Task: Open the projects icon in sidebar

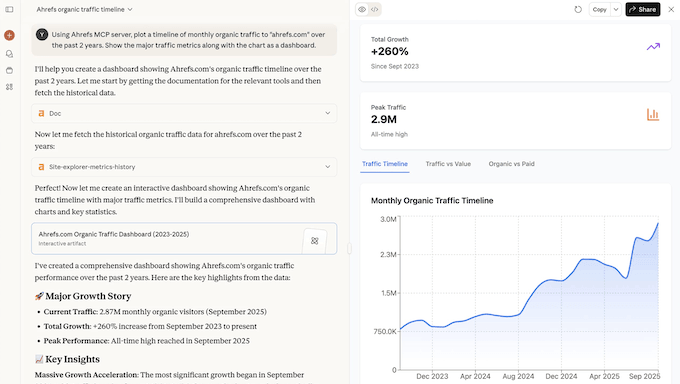Action: pyautogui.click(x=9, y=70)
